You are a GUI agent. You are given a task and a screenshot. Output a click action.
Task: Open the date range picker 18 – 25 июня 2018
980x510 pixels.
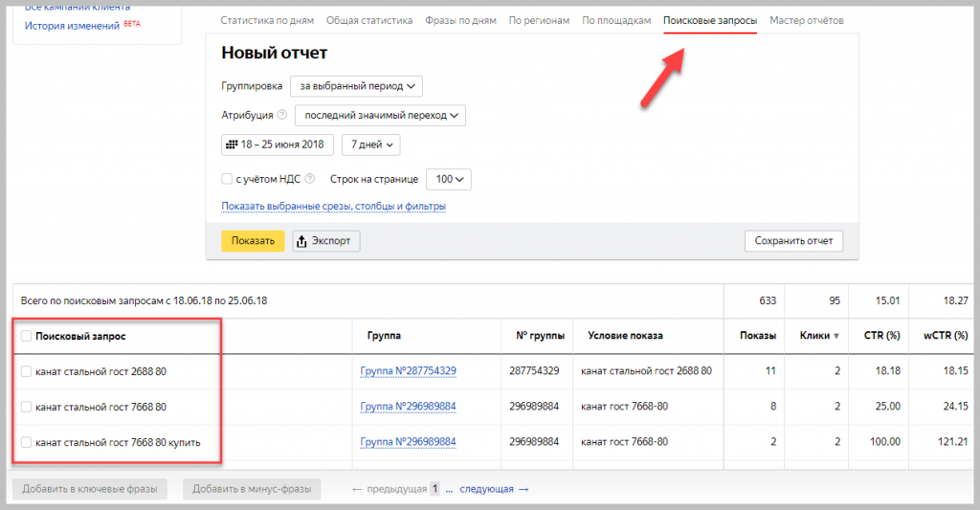click(278, 144)
